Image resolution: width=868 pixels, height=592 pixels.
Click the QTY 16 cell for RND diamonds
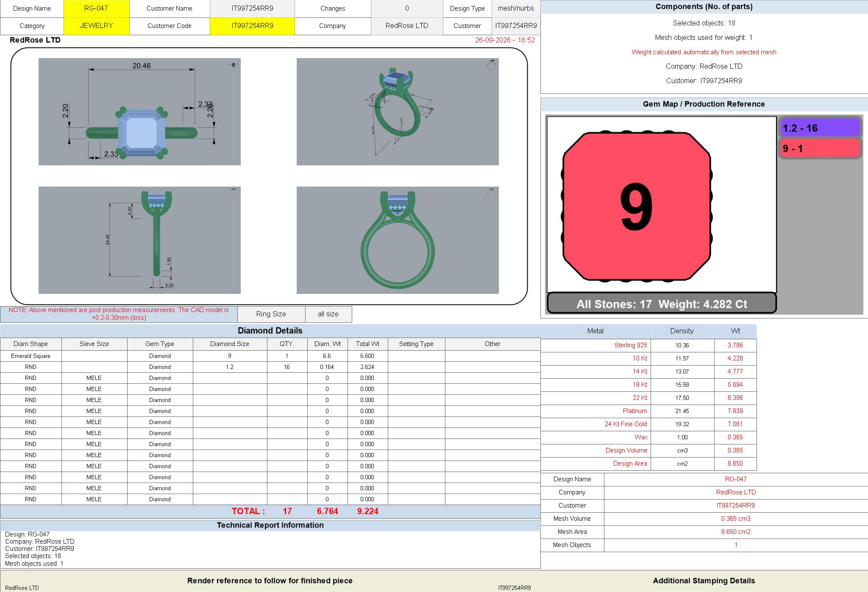[x=287, y=367]
